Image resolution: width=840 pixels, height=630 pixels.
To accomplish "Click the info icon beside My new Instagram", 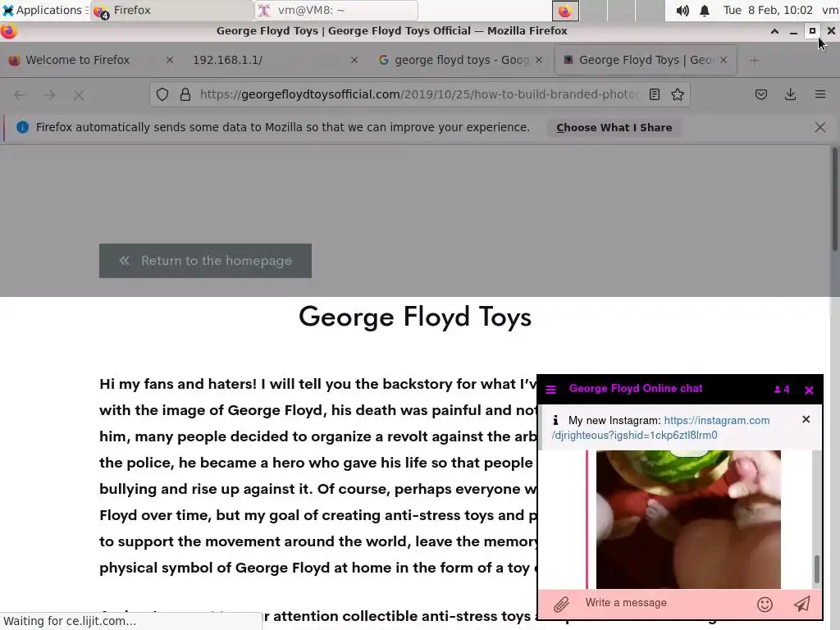I will tap(555, 421).
